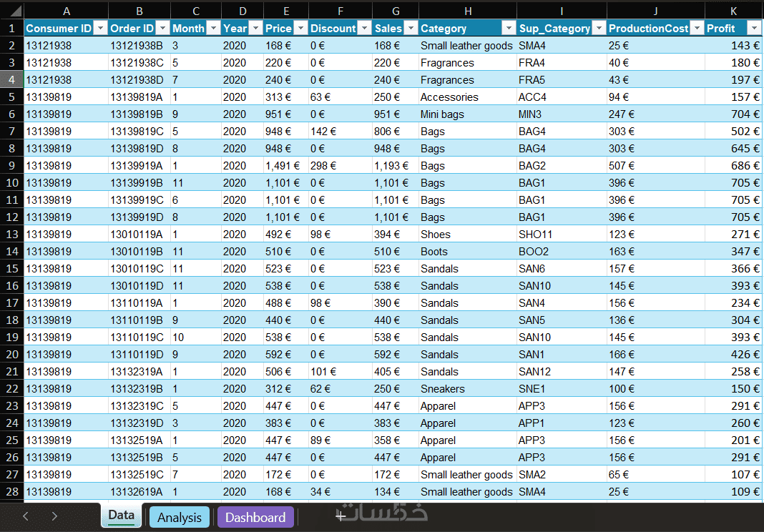The width and height of the screenshot is (764, 532).
Task: Open the Discount filter dropdown
Action: tap(364, 29)
